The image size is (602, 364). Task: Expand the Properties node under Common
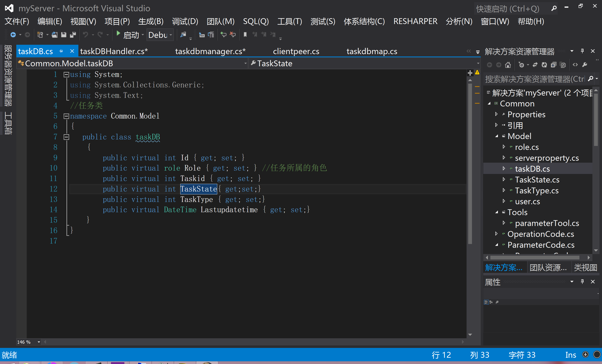tap(496, 114)
